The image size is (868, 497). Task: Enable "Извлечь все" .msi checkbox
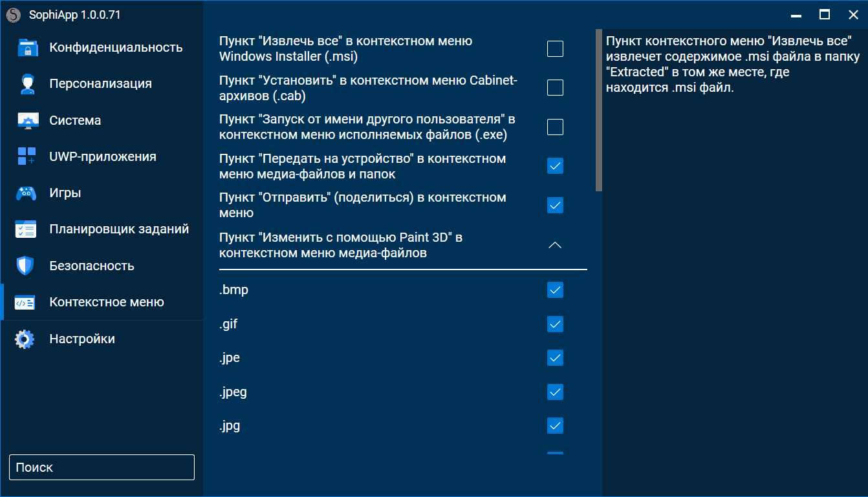point(555,49)
